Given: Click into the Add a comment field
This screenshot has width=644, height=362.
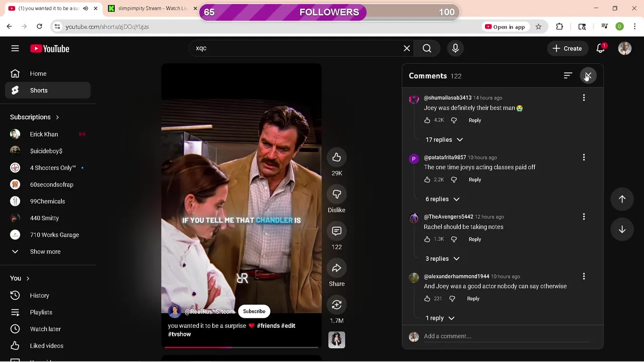Looking at the screenshot, I should point(506,336).
